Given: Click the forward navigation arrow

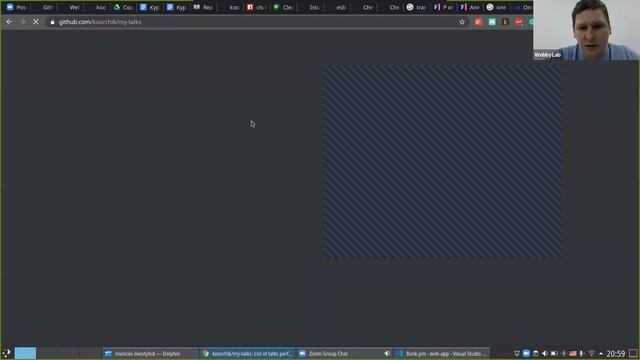Looking at the screenshot, I should click(x=22, y=22).
